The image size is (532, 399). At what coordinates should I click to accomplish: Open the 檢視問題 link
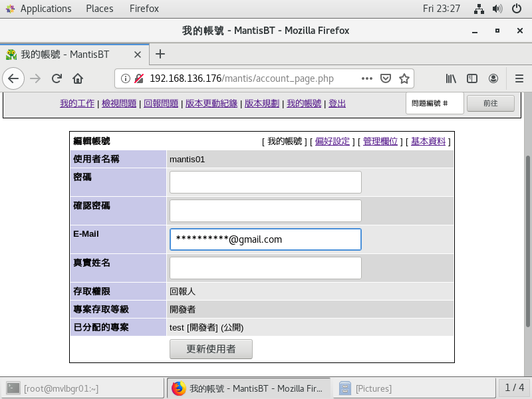coord(119,104)
